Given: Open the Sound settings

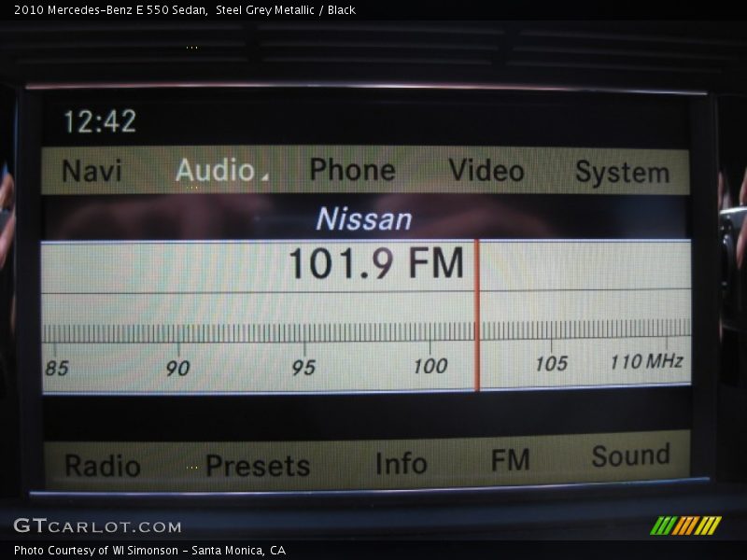Looking at the screenshot, I should [x=631, y=455].
